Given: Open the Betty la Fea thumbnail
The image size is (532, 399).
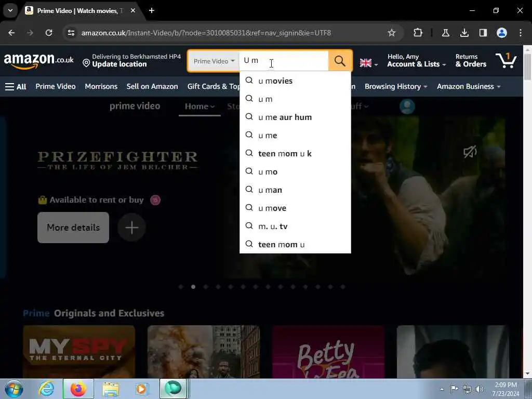Looking at the screenshot, I should [328, 352].
